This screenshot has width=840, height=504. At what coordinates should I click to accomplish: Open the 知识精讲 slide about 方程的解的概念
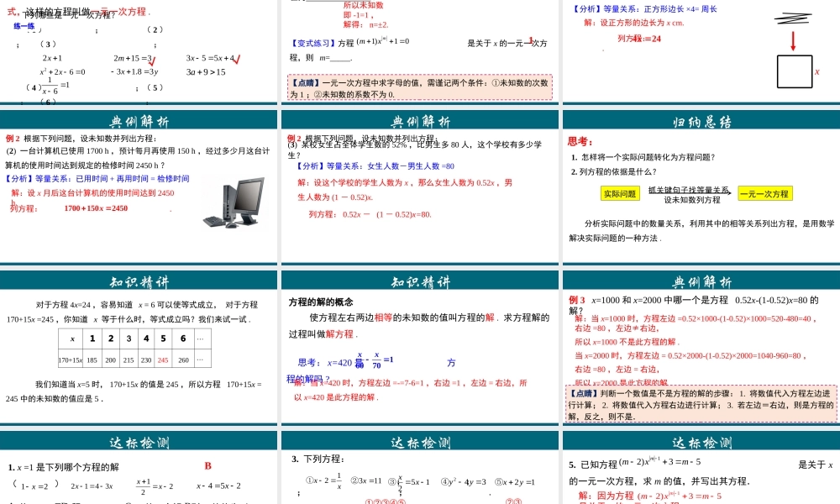click(420, 348)
